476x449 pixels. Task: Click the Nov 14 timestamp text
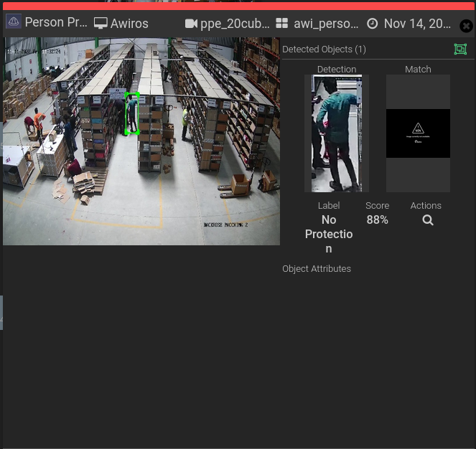click(x=417, y=23)
